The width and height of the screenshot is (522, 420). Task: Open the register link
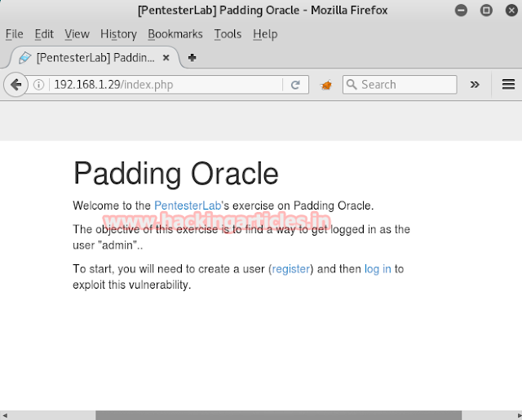(x=291, y=269)
